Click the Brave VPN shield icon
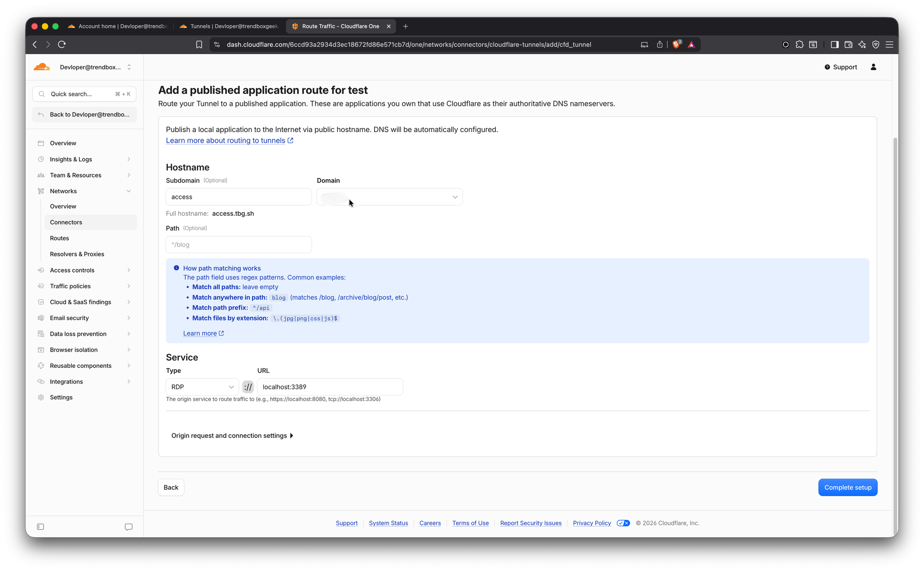 click(x=875, y=44)
